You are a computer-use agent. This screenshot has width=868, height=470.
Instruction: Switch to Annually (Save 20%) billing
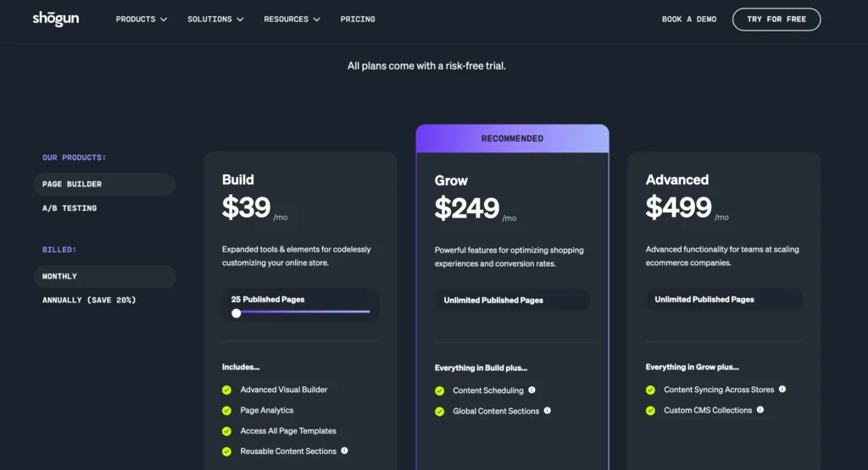[x=89, y=301]
